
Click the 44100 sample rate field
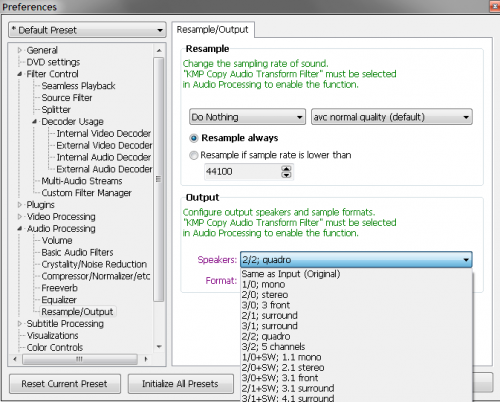tap(243, 172)
